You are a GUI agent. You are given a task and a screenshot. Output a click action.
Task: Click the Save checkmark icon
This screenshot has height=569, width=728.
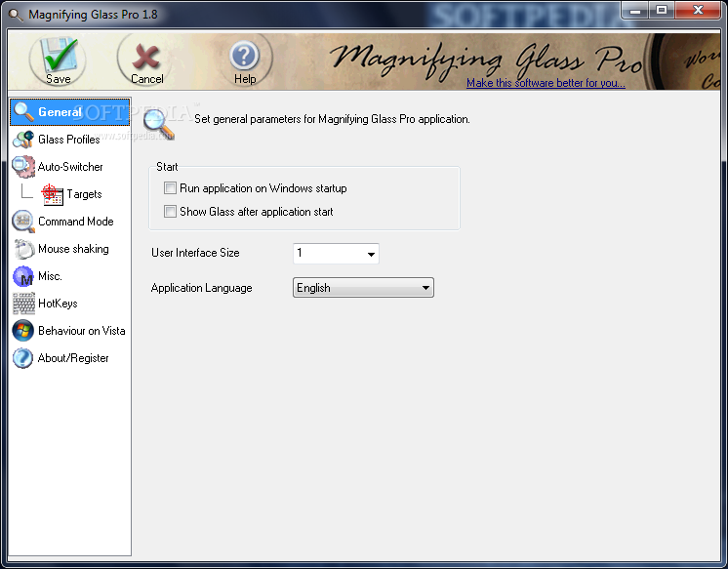click(59, 55)
